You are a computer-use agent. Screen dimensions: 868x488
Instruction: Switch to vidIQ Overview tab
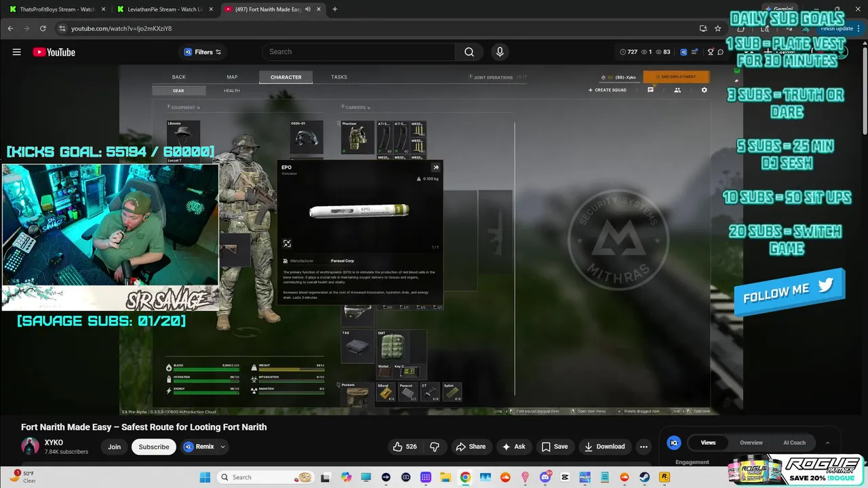[x=751, y=443]
